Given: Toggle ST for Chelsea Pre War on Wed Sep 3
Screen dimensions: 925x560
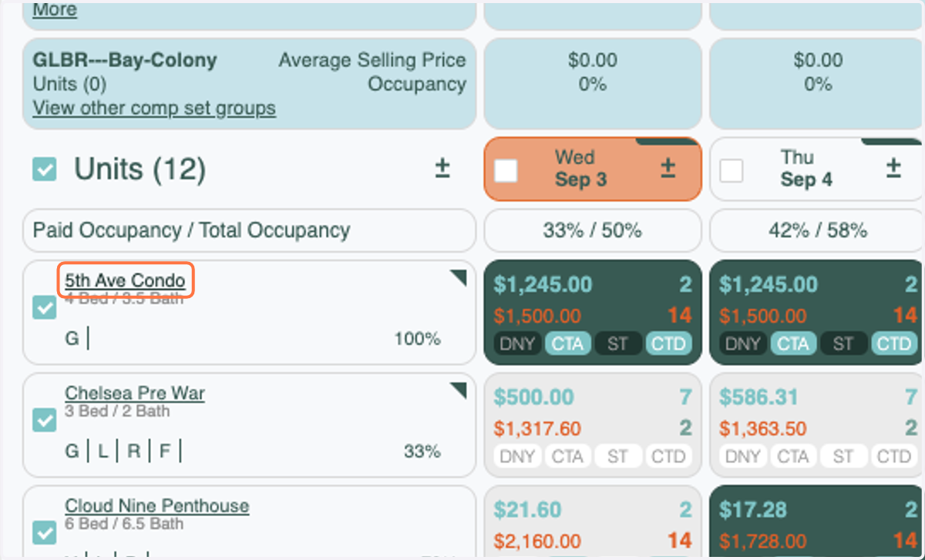Looking at the screenshot, I should (x=617, y=457).
